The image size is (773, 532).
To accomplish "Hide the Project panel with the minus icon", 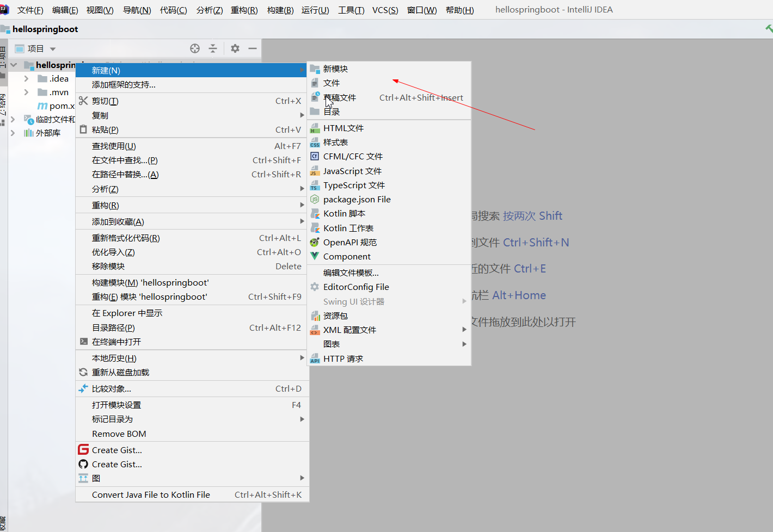I will 253,48.
